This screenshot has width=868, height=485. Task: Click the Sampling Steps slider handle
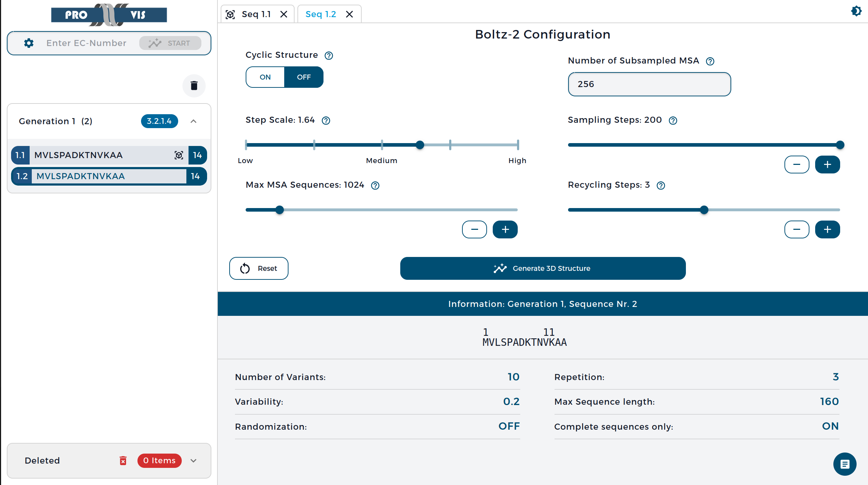(x=840, y=145)
